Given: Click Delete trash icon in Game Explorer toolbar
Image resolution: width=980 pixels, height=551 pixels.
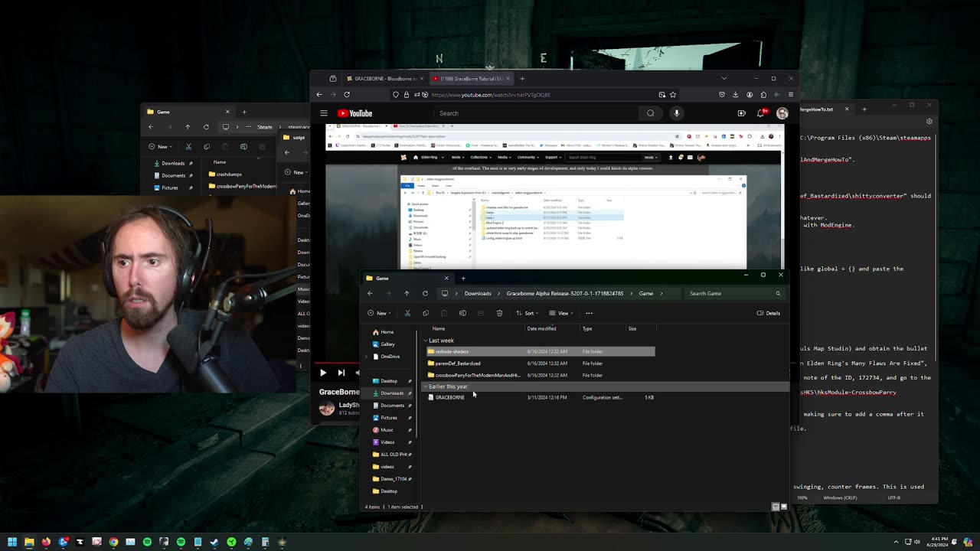Looking at the screenshot, I should pos(499,313).
